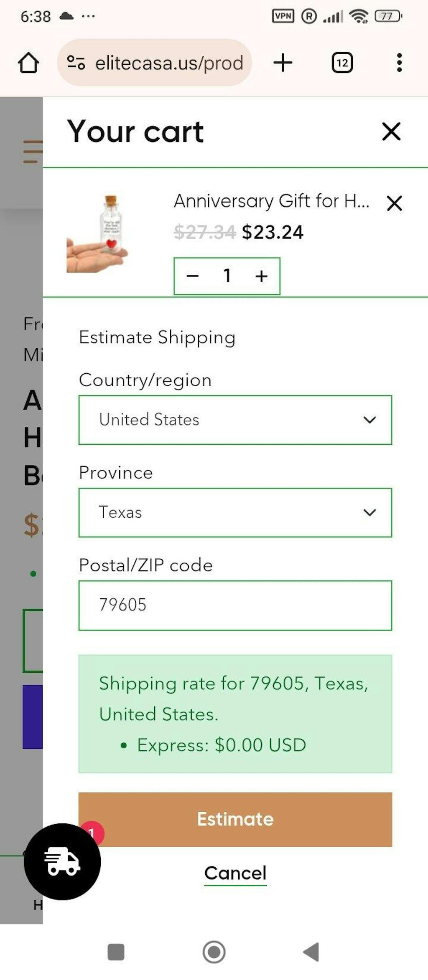Open new tab with plus icon

[x=283, y=63]
